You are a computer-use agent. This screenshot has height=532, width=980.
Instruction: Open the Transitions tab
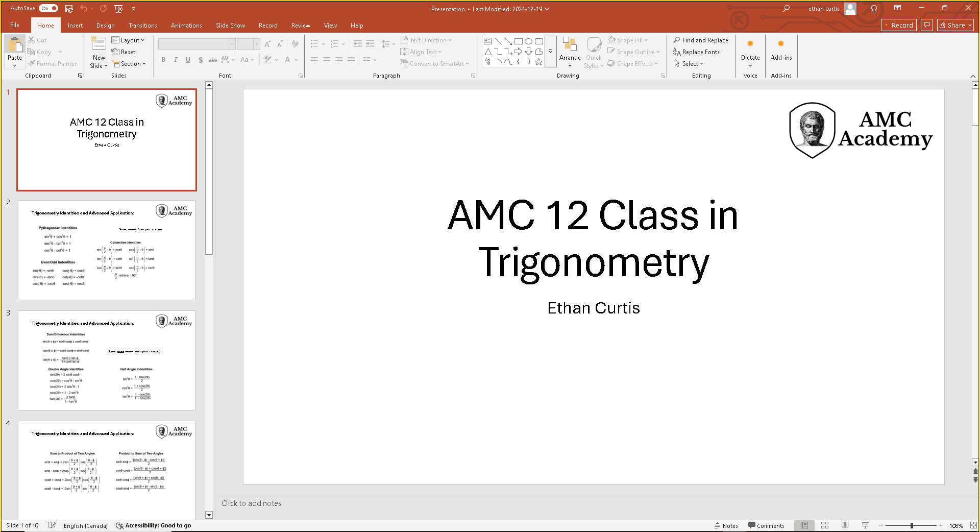(x=142, y=26)
